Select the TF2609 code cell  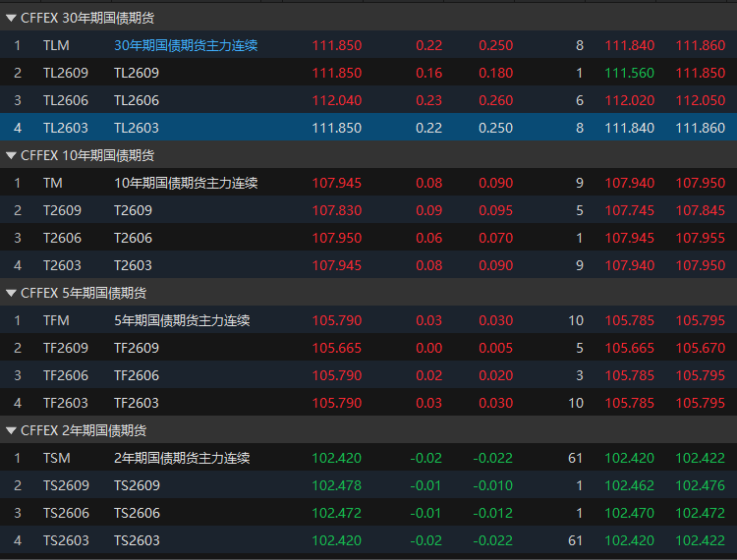click(65, 348)
